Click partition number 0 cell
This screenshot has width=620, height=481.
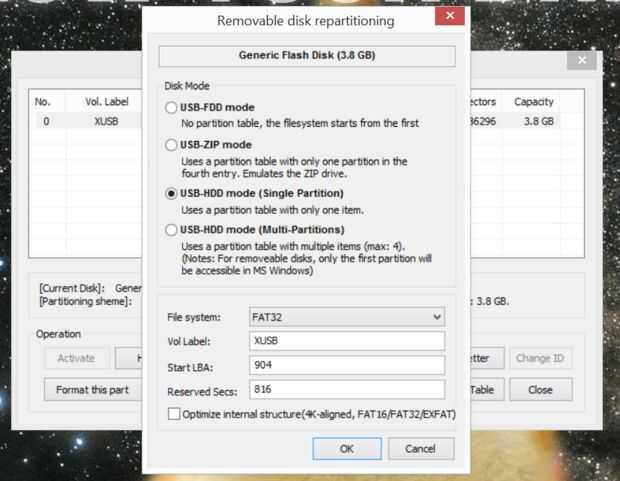click(46, 121)
